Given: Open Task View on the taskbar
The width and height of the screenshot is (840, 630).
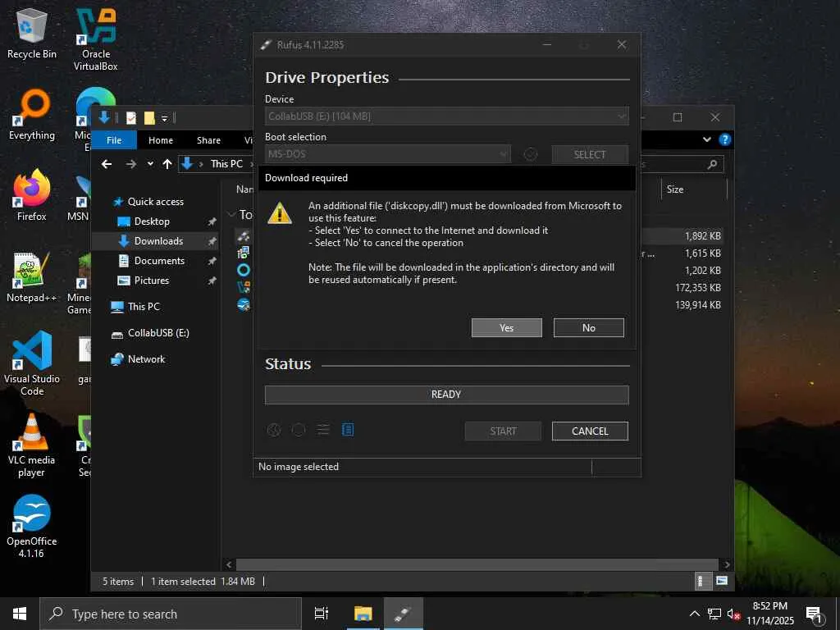Looking at the screenshot, I should coord(322,614).
